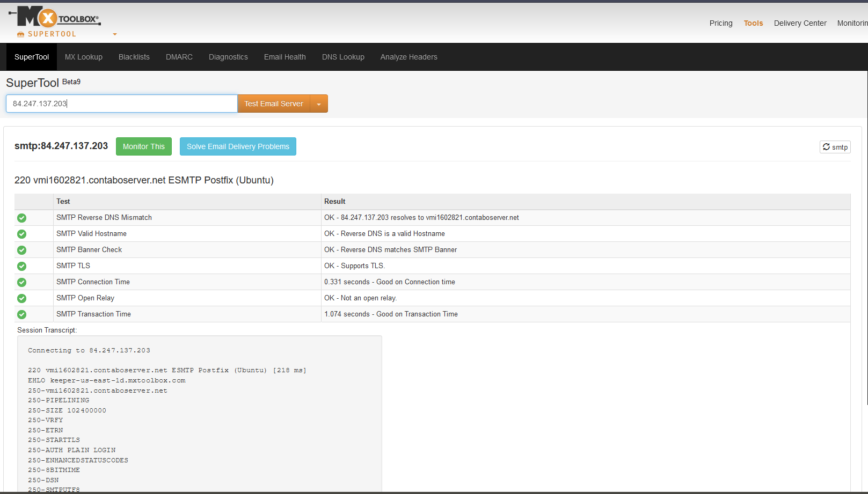Click the Monitor This button

tap(144, 146)
